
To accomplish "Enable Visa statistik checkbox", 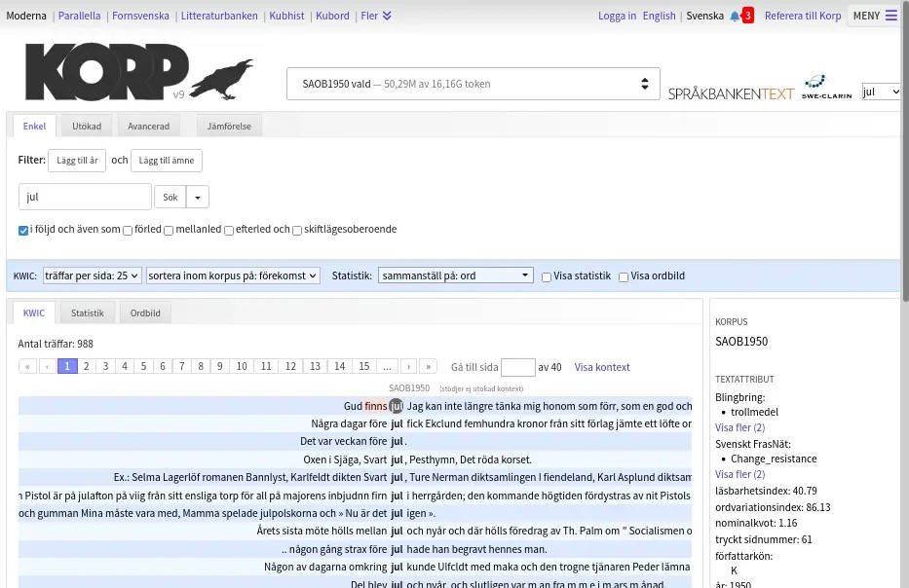I will pos(547,276).
